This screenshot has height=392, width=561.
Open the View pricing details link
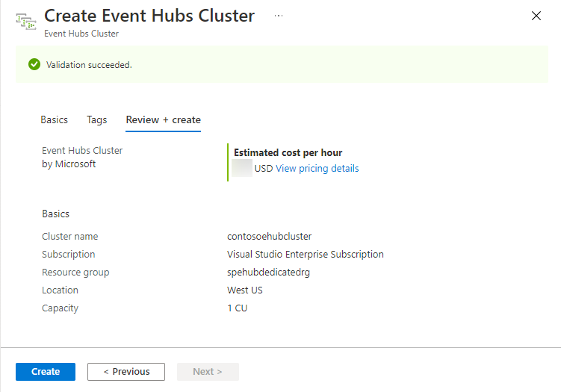[x=317, y=169]
